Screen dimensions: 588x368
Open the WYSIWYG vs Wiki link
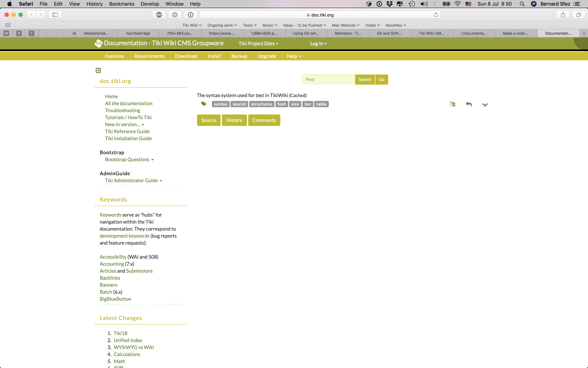(134, 347)
